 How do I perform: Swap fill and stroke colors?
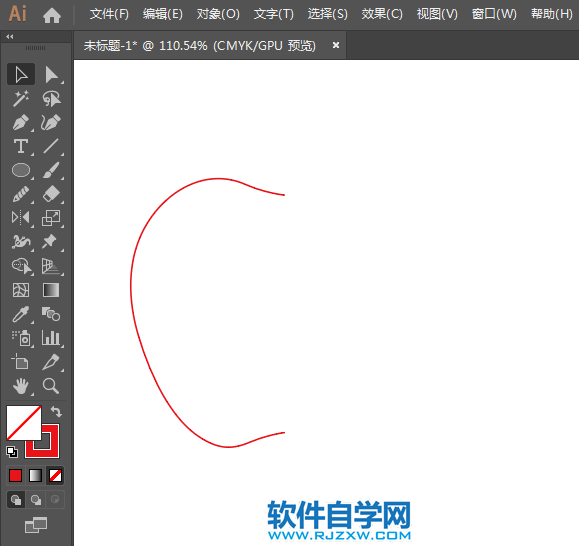click(56, 411)
